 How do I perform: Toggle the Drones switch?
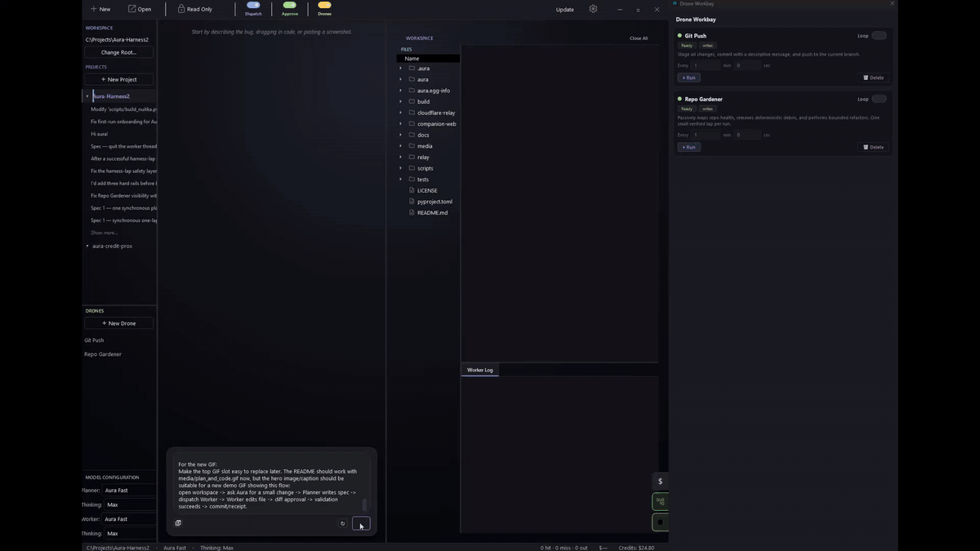pos(324,5)
